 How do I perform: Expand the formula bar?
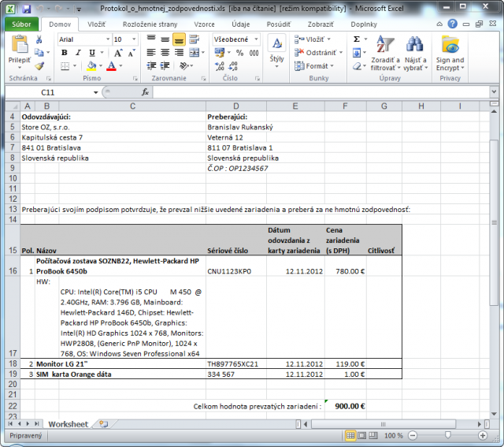[x=494, y=92]
